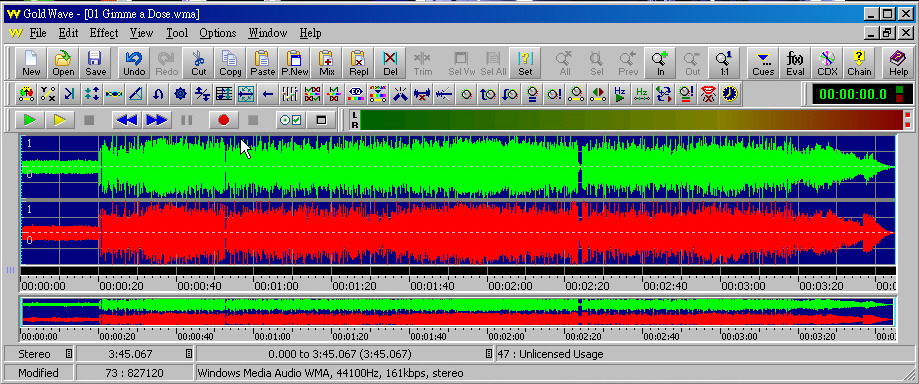919x384 pixels.
Task: Save the file with the Save button
Action: point(95,63)
